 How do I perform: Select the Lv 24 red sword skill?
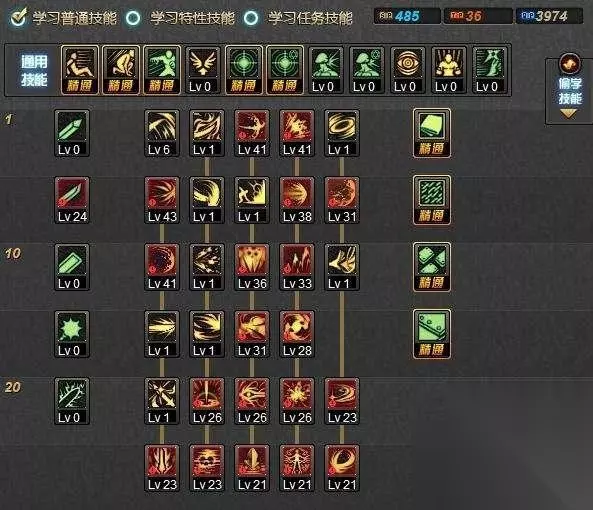point(72,200)
